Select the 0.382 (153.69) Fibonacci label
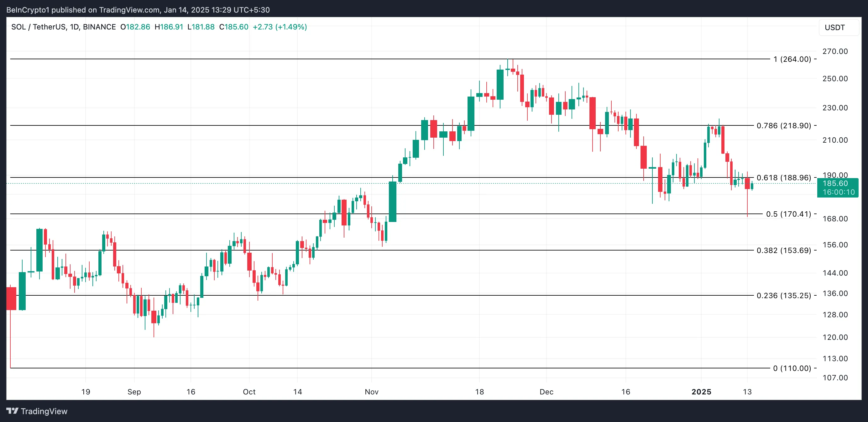The height and width of the screenshot is (422, 868). point(784,251)
